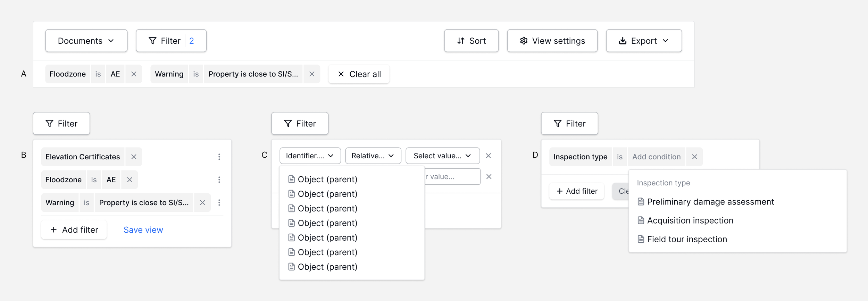Open the Relative condition dropdown

pyautogui.click(x=373, y=156)
